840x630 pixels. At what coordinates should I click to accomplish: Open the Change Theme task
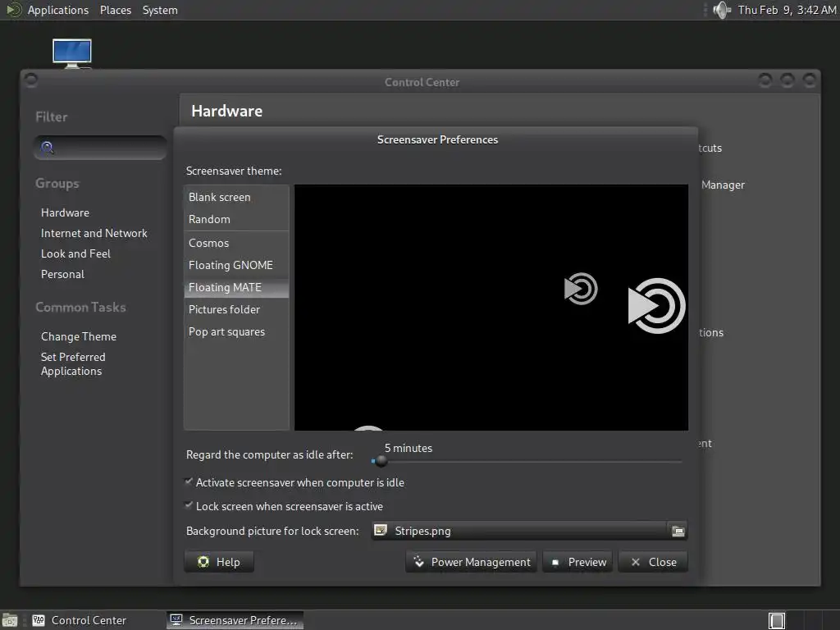click(x=79, y=336)
